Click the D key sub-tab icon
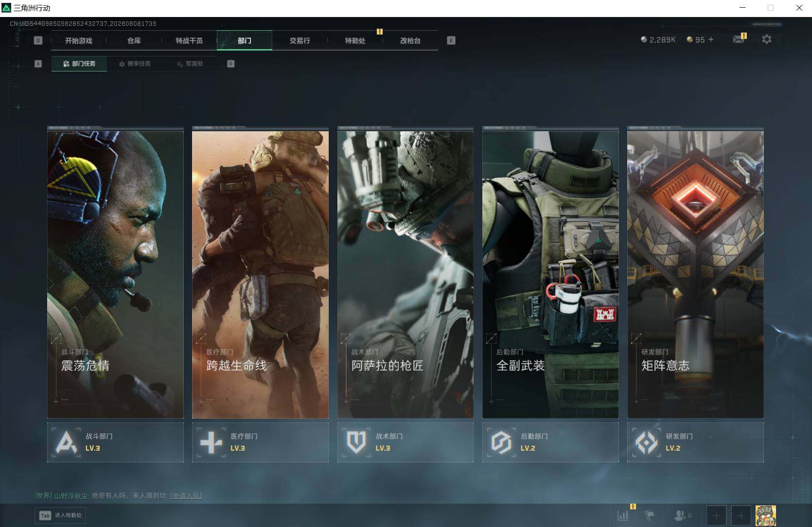The image size is (812, 527). 231,64
